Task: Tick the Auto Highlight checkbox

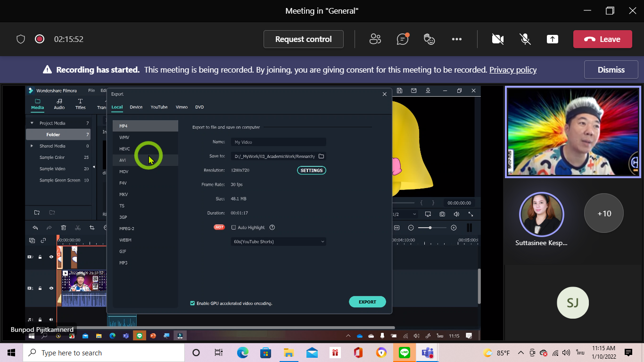Action: pos(233,227)
